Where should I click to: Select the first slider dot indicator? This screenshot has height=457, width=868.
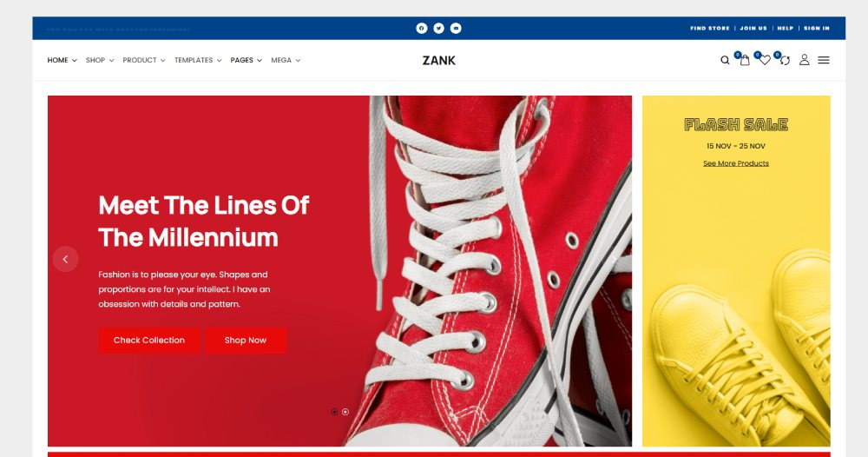334,412
